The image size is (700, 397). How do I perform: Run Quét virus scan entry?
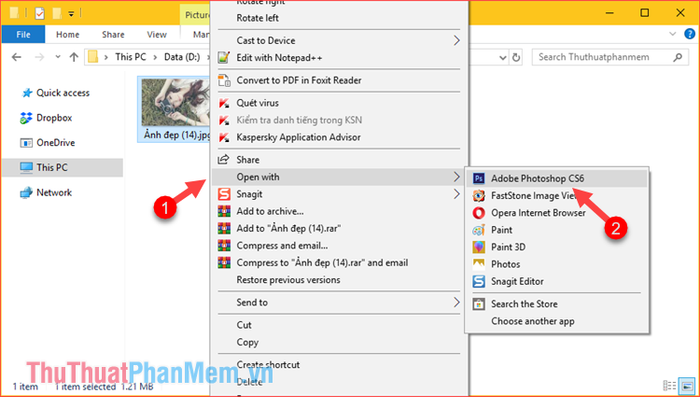pos(339,103)
